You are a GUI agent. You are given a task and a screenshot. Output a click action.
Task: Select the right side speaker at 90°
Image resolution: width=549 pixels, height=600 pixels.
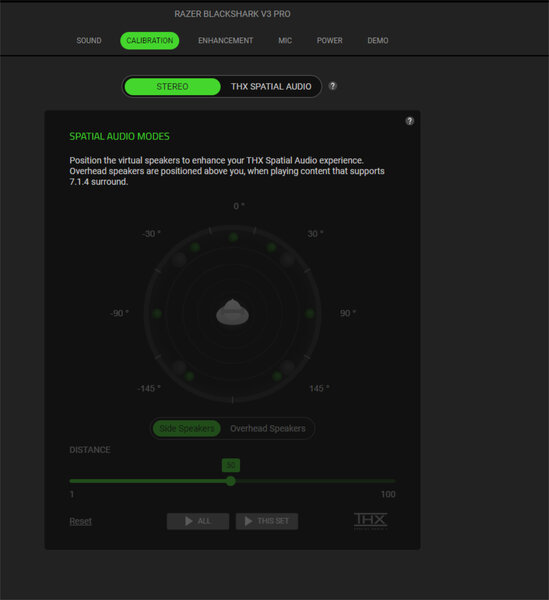click(310, 314)
